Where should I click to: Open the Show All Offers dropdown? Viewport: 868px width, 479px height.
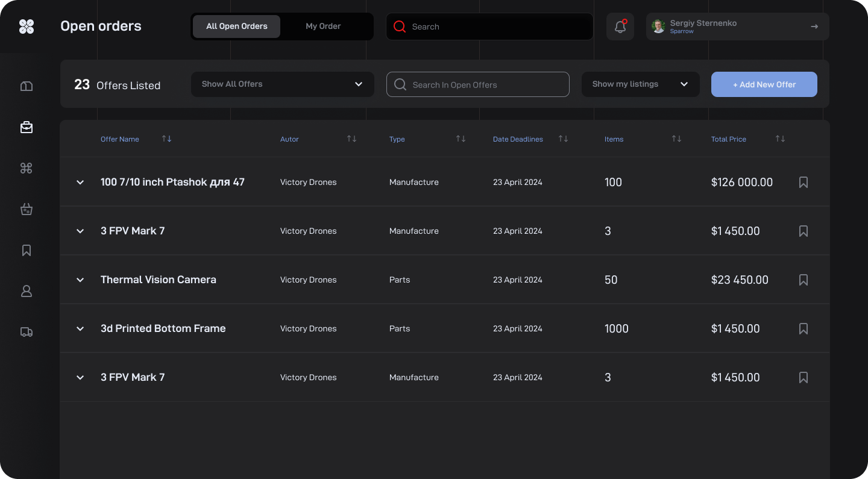(x=282, y=84)
